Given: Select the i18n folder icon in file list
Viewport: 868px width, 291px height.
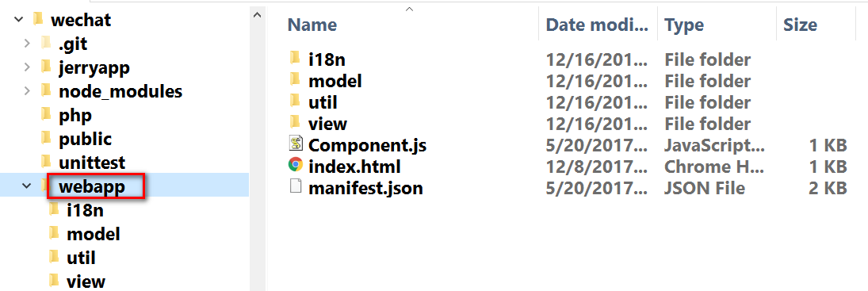Looking at the screenshot, I should pos(295,58).
